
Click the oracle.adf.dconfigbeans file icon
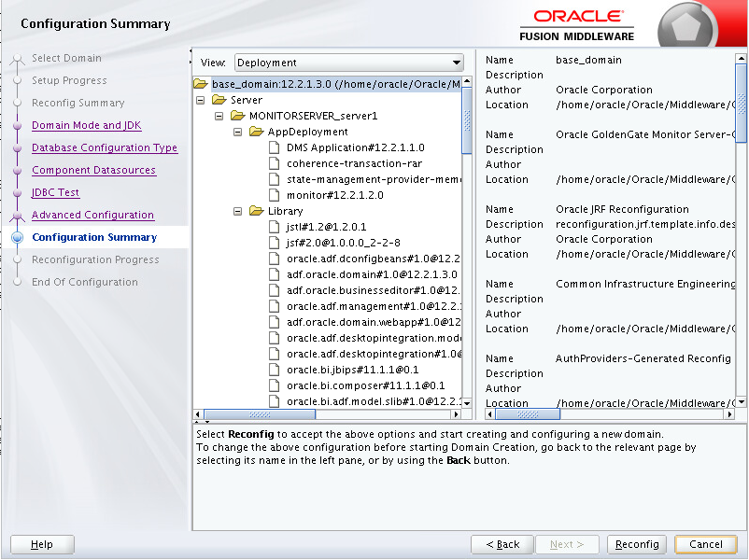(x=275, y=259)
